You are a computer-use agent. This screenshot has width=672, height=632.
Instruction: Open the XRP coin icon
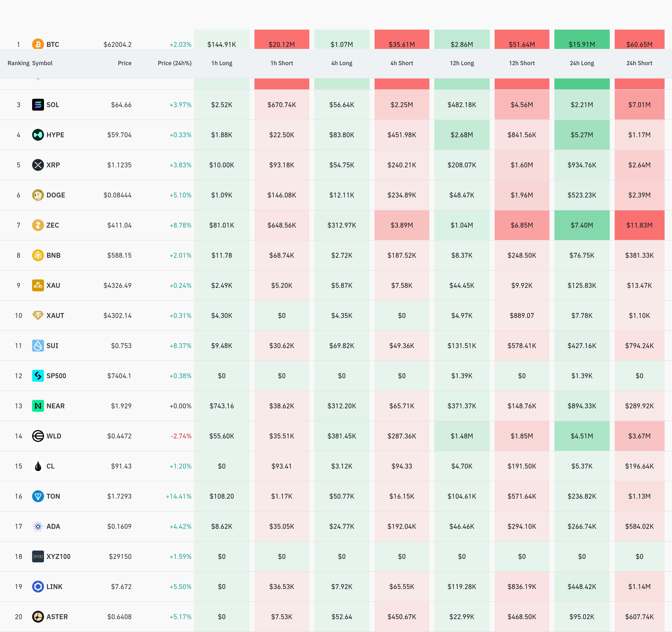click(x=38, y=165)
